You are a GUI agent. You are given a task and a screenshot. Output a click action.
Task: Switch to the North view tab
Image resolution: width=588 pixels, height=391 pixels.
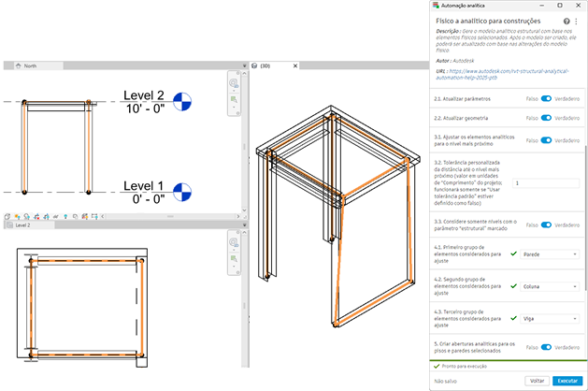coord(38,65)
